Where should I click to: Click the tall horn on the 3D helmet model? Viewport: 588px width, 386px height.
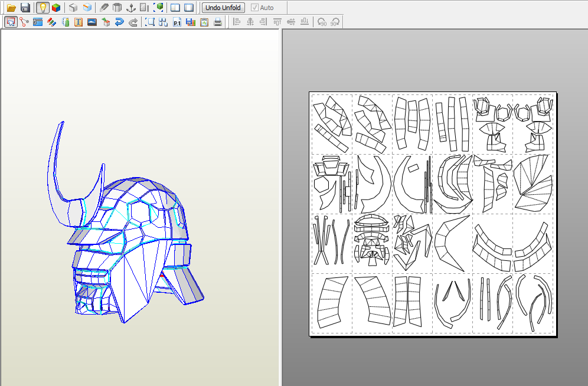coord(53,172)
